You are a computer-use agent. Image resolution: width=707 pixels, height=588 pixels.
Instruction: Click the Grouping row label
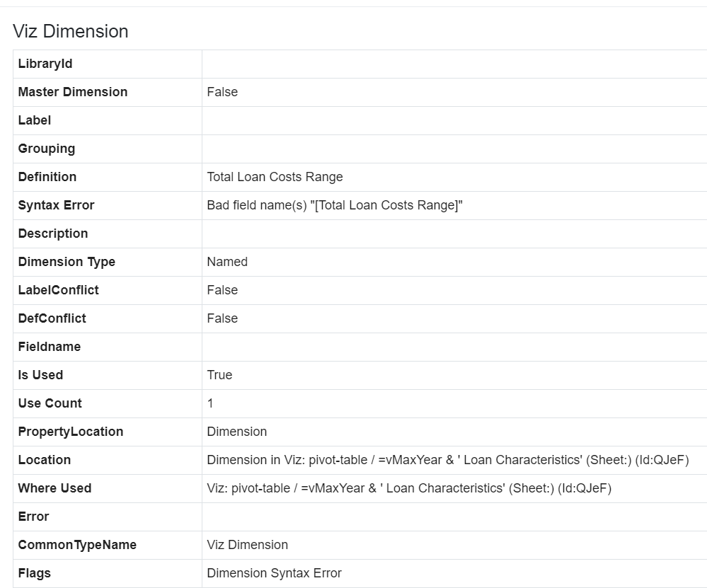pos(47,149)
